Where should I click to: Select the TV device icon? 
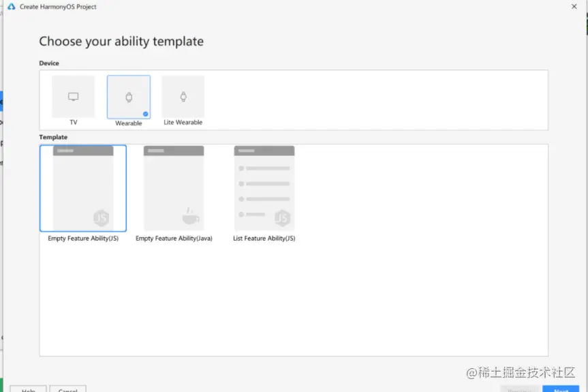[x=73, y=97]
